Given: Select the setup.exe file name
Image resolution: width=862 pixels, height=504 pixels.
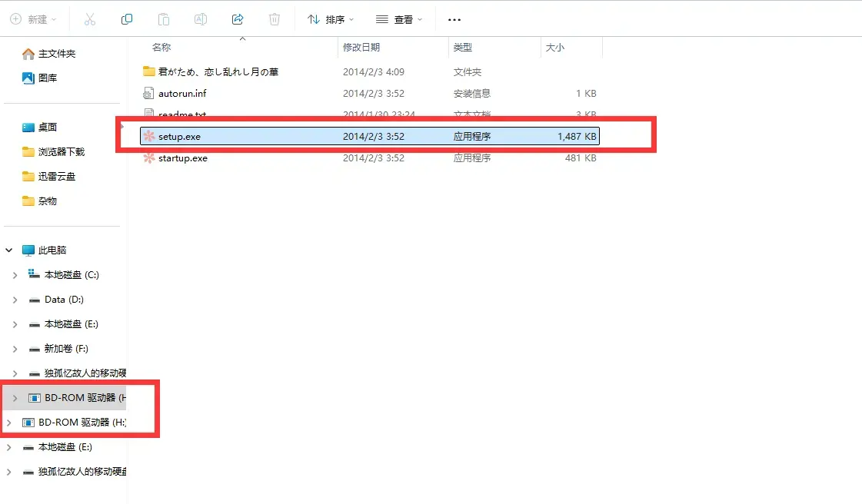Looking at the screenshot, I should (179, 137).
